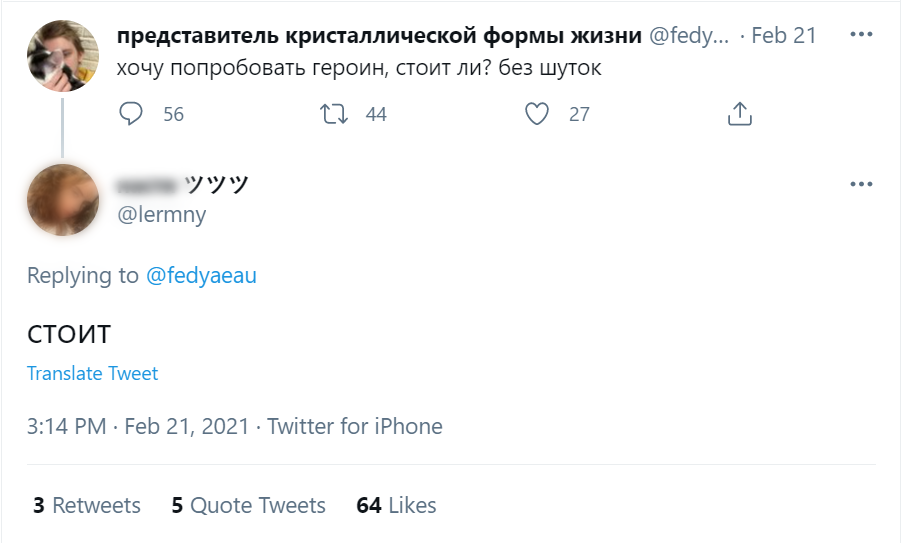Viewport: 905px width, 543px height.
Task: Show the 64 Likes list
Action: 396,505
